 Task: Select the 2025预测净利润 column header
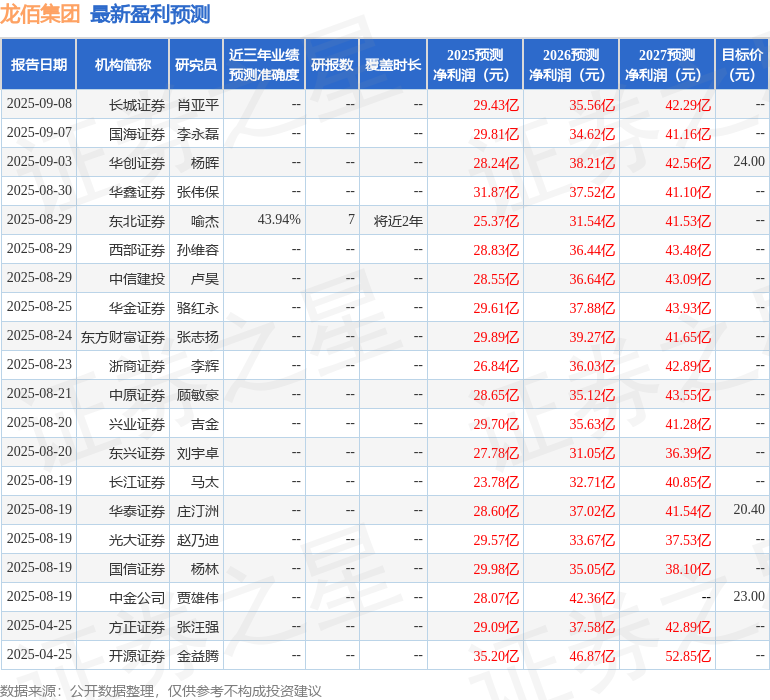coord(474,65)
